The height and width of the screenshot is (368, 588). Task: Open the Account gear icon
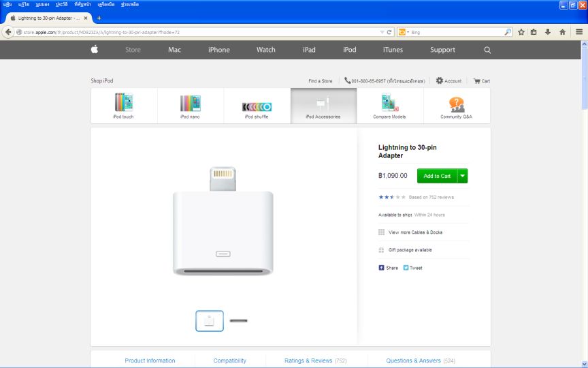point(440,80)
